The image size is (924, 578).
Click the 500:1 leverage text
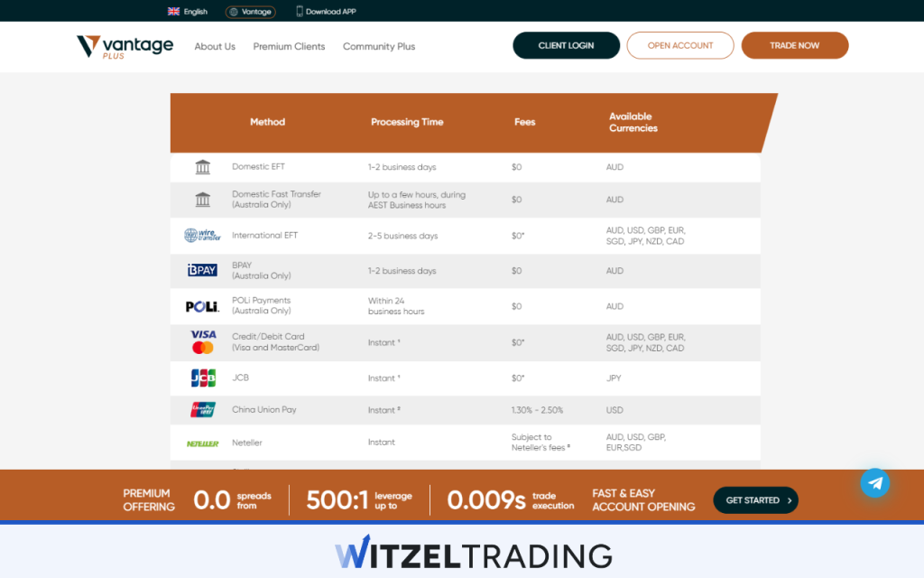pos(359,500)
